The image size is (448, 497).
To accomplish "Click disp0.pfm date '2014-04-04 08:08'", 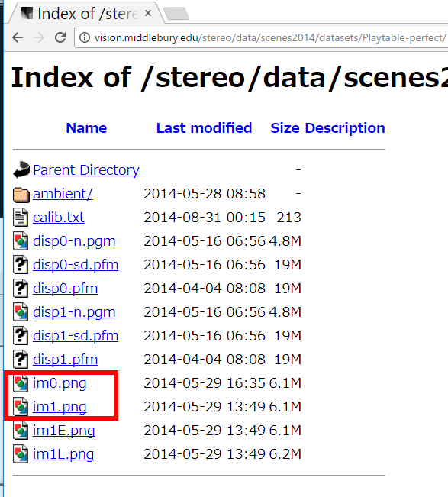I will pos(205,289).
